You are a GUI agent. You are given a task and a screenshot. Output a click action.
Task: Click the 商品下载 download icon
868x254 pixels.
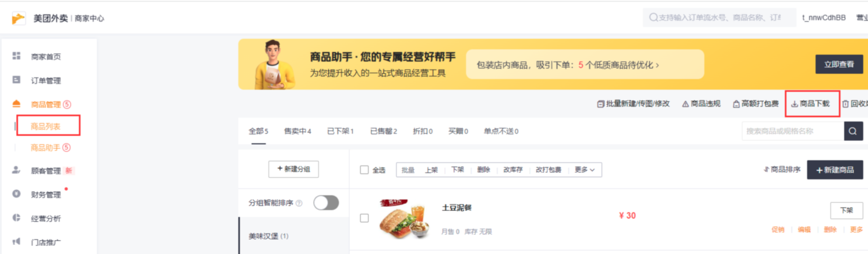pos(794,104)
